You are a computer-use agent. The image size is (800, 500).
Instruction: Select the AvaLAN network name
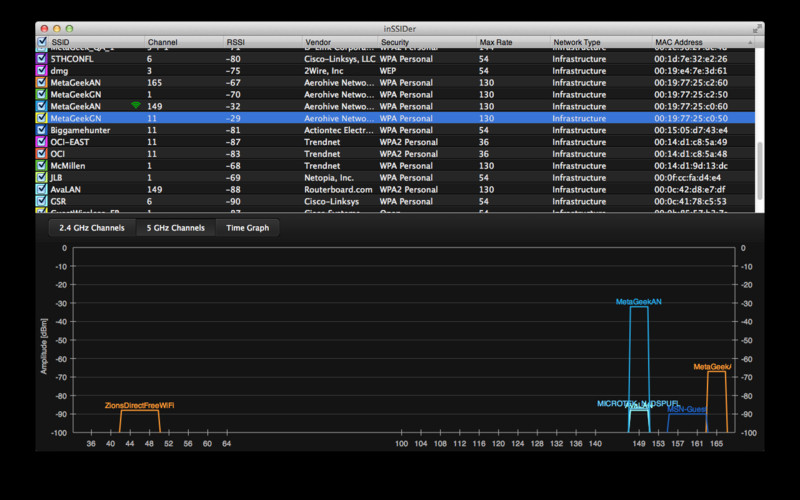[65, 189]
